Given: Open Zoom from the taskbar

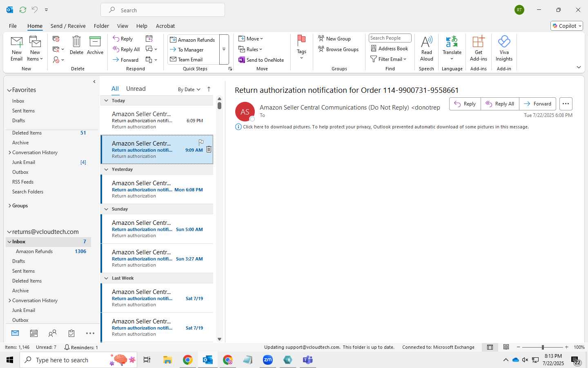Looking at the screenshot, I should (x=268, y=360).
